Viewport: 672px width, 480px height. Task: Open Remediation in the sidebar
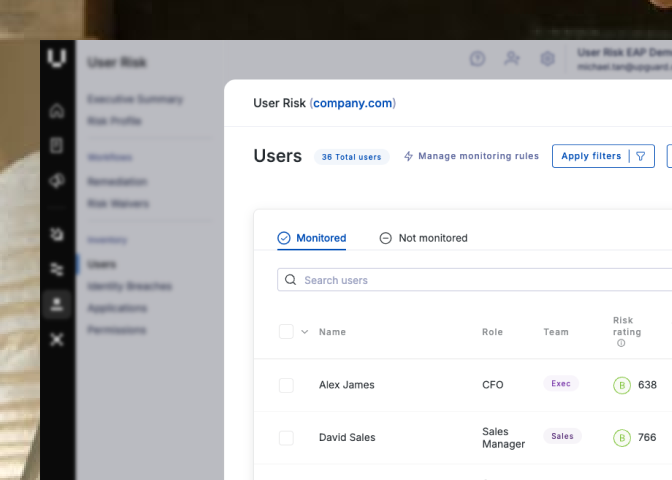117,182
